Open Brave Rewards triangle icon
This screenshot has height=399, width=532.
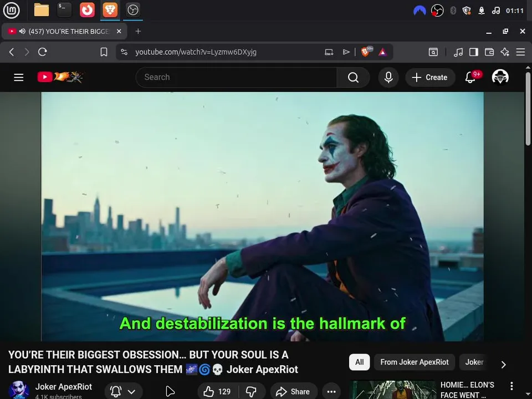coord(383,52)
